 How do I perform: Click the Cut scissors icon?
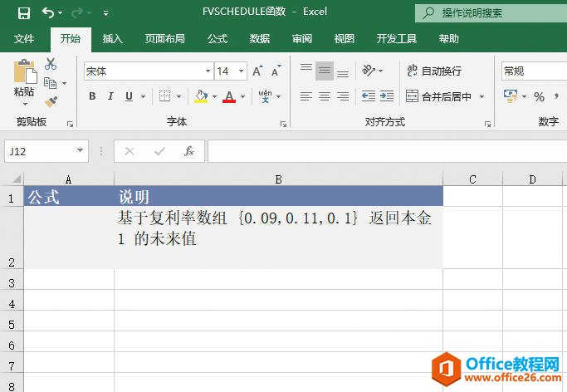click(51, 64)
